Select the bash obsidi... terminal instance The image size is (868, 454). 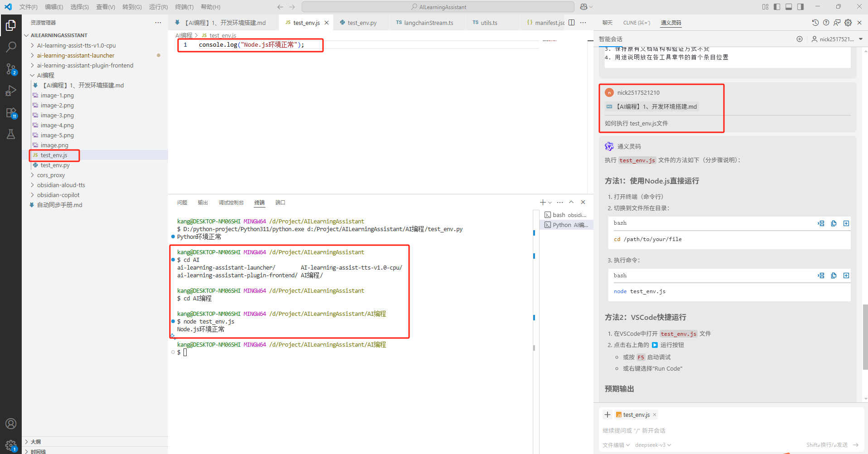click(x=565, y=215)
